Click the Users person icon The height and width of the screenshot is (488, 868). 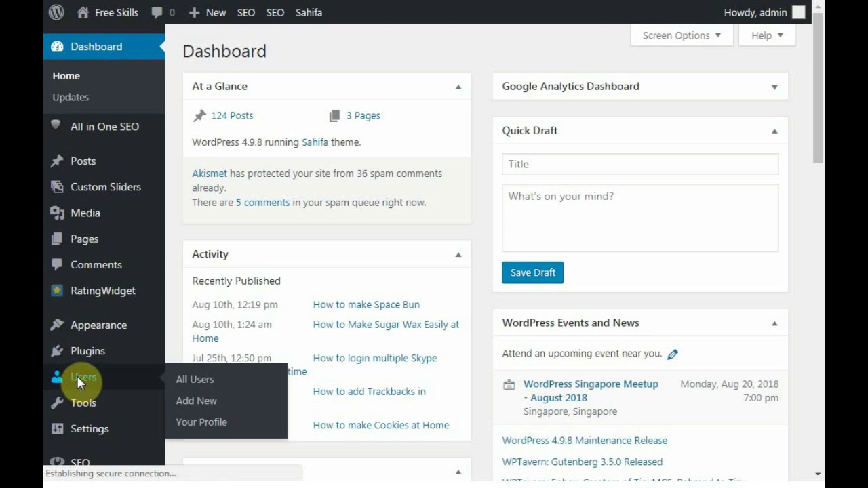(x=57, y=377)
